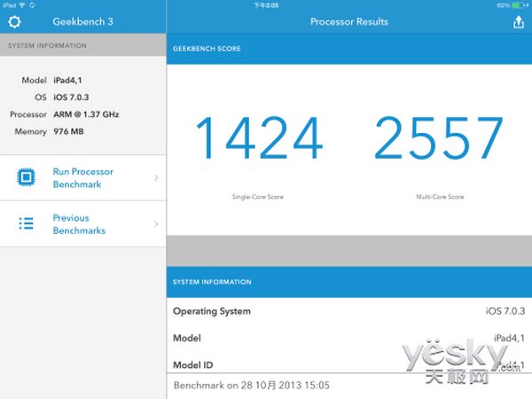Screen dimensions: 532x399
Task: Tap the processor chip icon
Action: coord(26,177)
